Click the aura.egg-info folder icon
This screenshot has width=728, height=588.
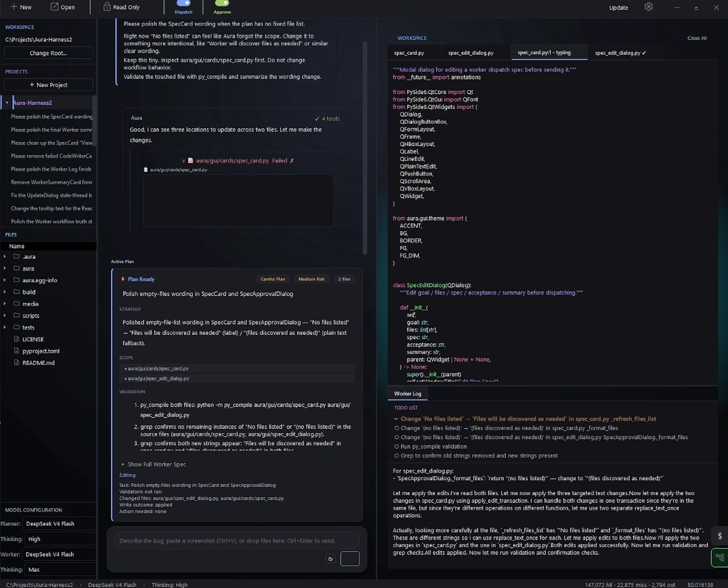click(x=17, y=280)
